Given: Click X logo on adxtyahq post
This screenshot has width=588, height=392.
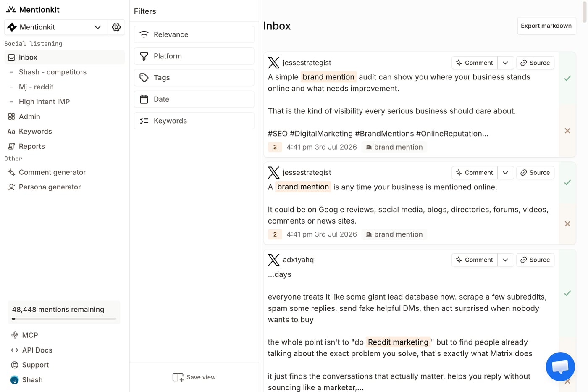Looking at the screenshot, I should click(x=274, y=260).
